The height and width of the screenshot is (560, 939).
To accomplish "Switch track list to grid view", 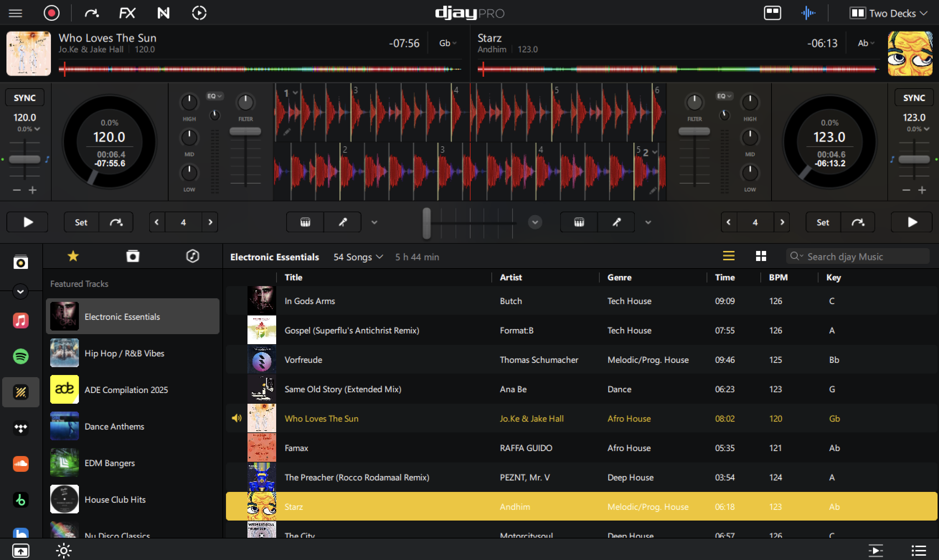I will [761, 256].
